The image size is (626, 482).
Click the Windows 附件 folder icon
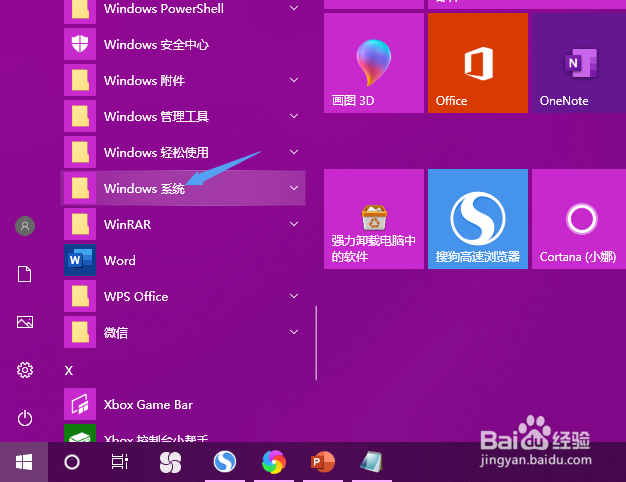coord(80,80)
